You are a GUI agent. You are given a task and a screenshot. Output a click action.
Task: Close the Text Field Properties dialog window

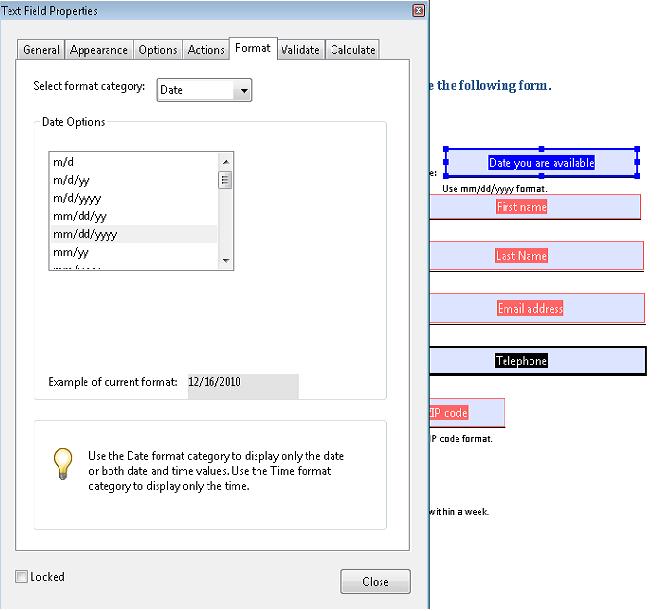pos(375,581)
